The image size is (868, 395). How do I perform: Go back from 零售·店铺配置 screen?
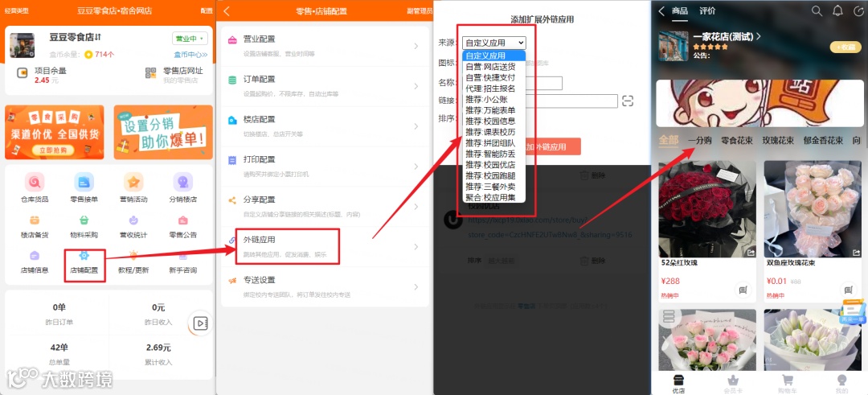(x=227, y=11)
